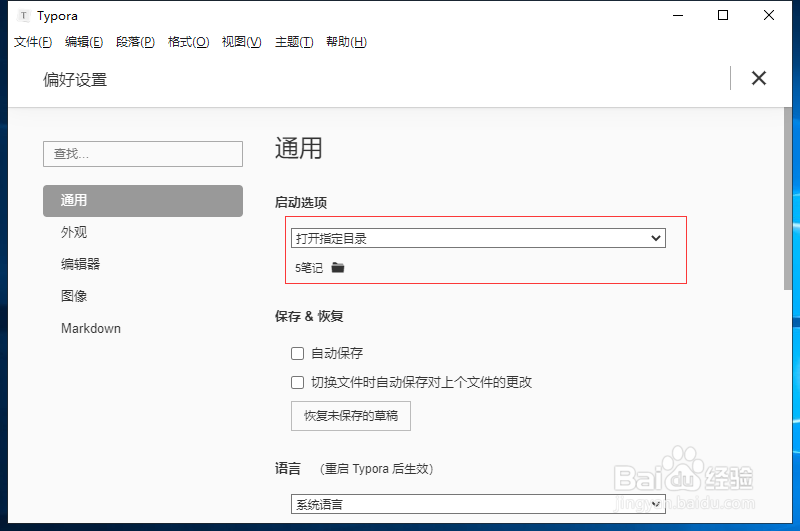Open the 打开指定目录 startup option dropdown

pyautogui.click(x=478, y=238)
